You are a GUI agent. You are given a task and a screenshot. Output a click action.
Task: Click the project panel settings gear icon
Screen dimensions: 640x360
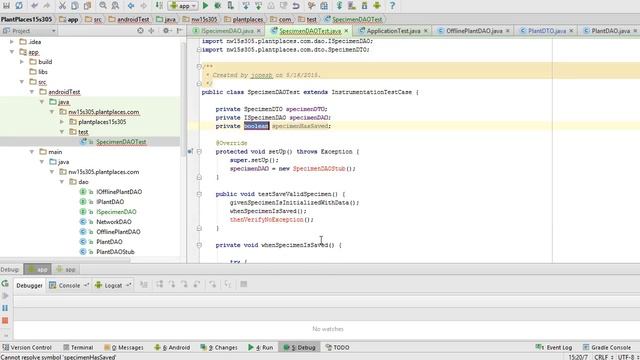pos(166,31)
